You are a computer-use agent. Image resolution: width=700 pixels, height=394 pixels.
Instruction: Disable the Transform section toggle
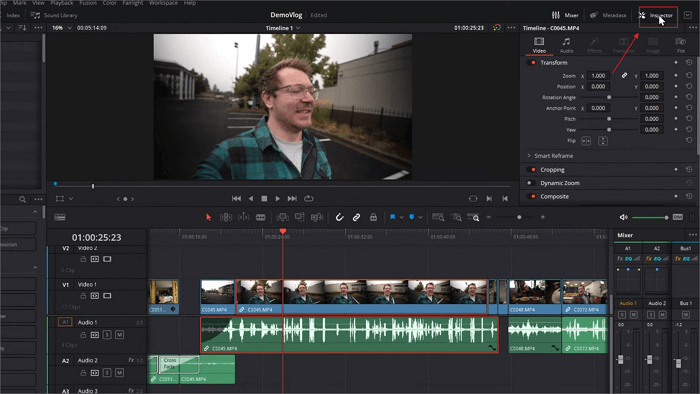[531, 62]
